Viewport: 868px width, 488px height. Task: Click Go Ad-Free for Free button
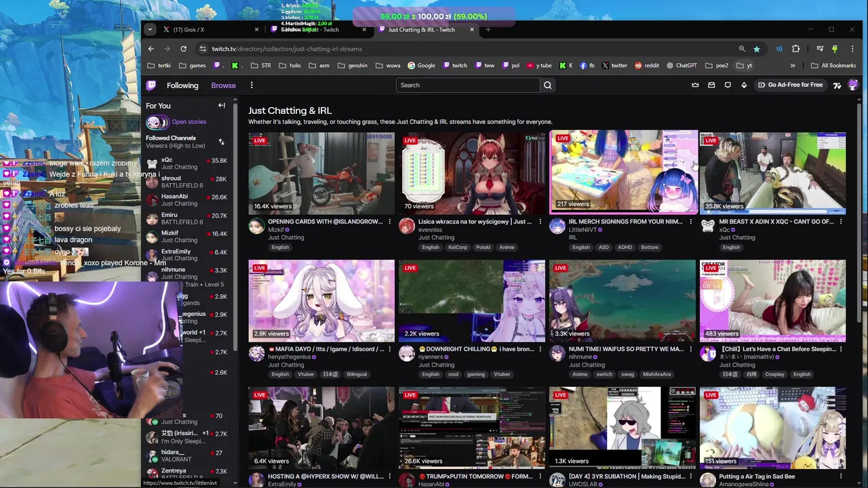(x=790, y=85)
